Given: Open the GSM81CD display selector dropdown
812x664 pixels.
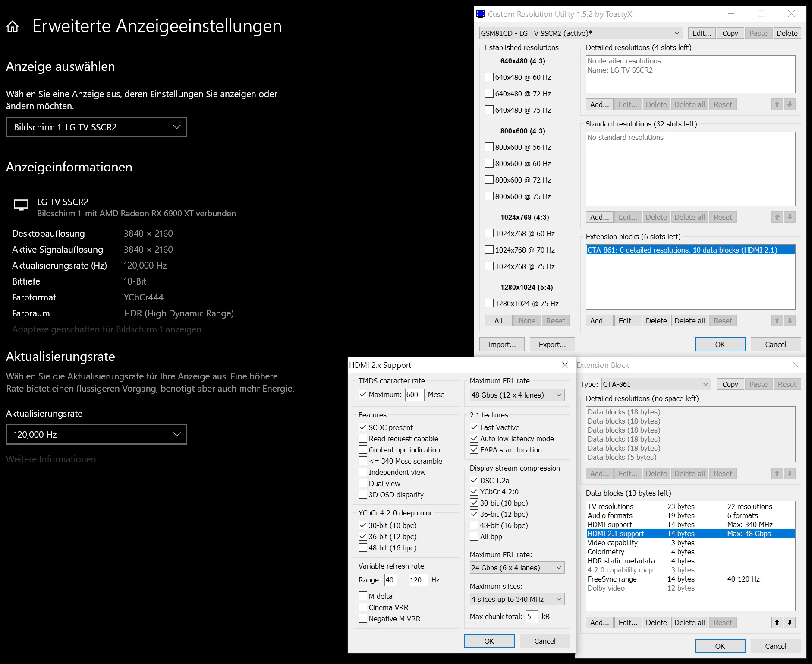Looking at the screenshot, I should pyautogui.click(x=581, y=33).
